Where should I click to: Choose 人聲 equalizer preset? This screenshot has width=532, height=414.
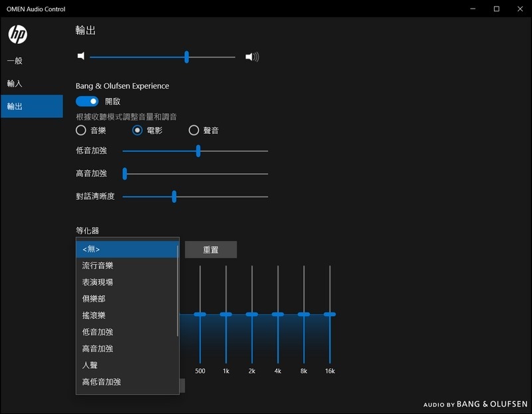(x=127, y=365)
